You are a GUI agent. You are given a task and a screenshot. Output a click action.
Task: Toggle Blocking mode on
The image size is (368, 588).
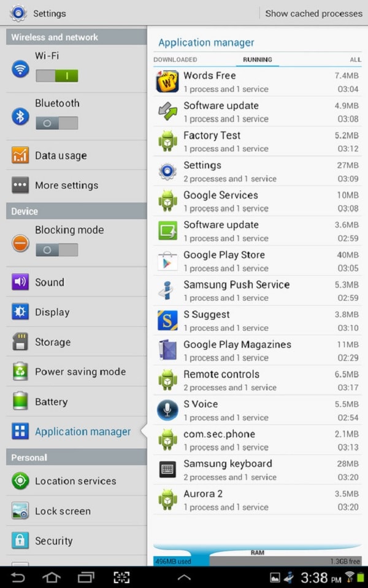[x=57, y=250]
